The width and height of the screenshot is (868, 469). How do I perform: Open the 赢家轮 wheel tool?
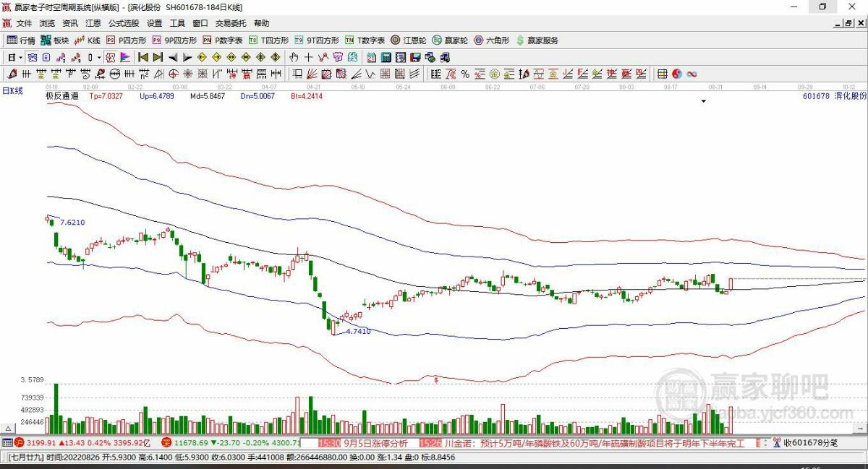[x=451, y=40]
